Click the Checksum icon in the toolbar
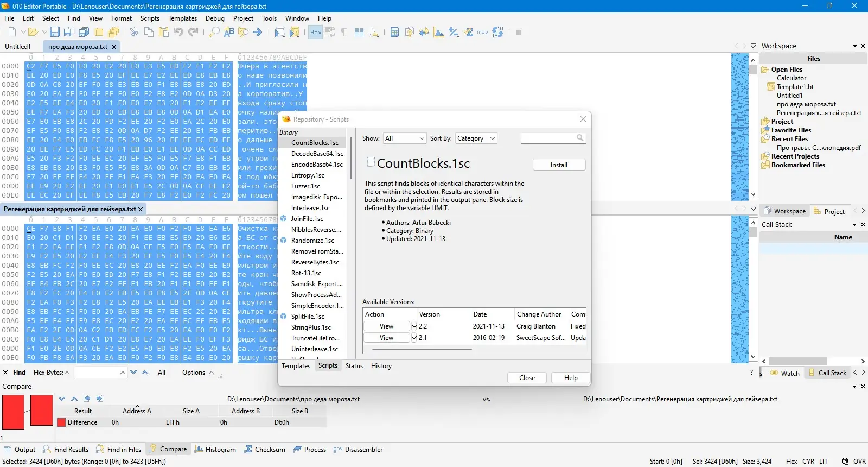The image size is (868, 467). coord(469,33)
